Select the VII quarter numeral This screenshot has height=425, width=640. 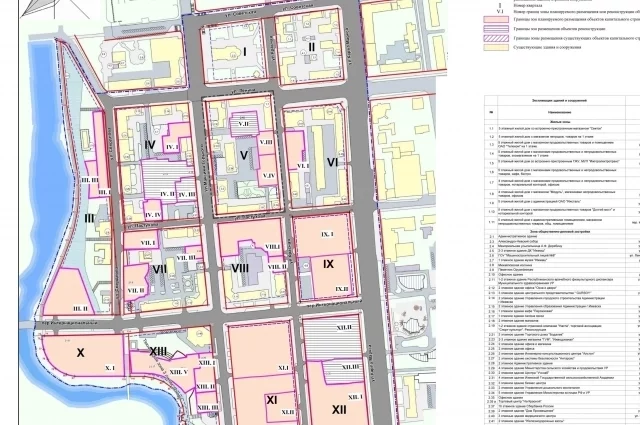tap(159, 269)
